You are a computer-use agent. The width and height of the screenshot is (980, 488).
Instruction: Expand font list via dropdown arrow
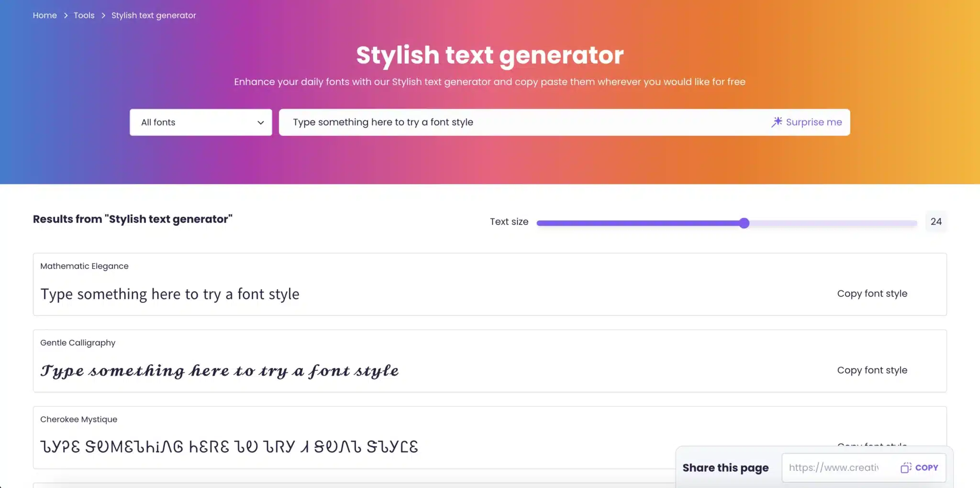(x=261, y=122)
